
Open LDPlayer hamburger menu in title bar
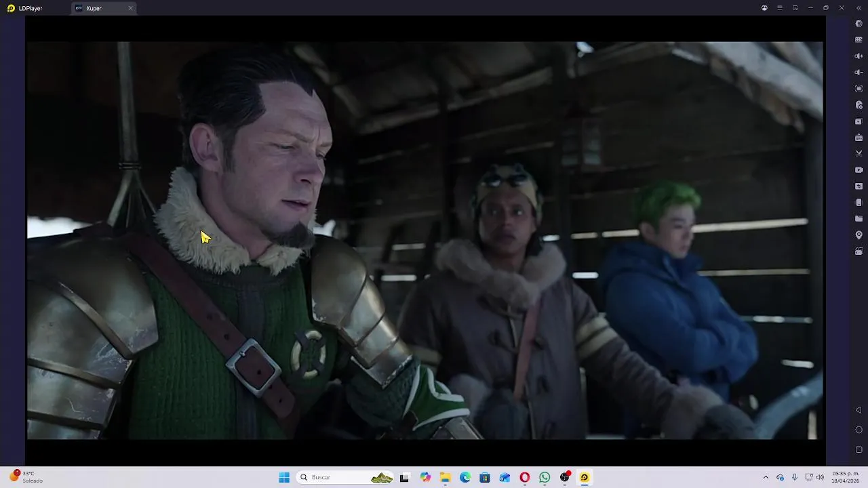tap(780, 8)
